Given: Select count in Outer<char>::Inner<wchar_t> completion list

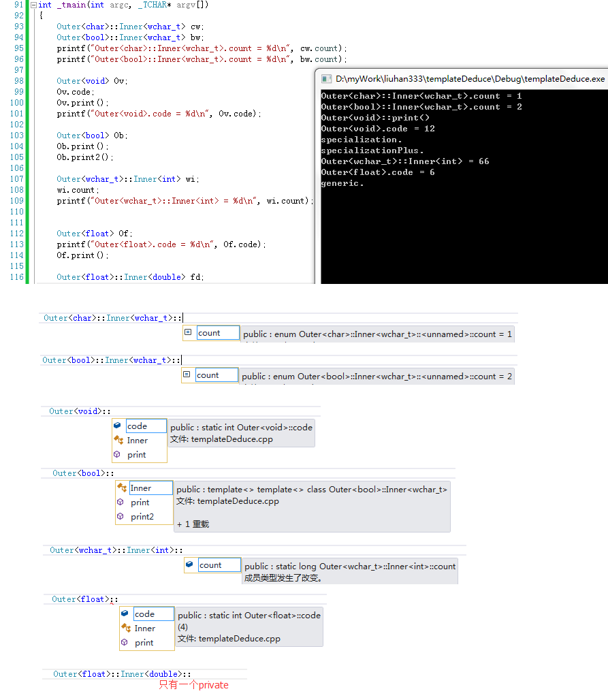Looking at the screenshot, I should point(218,333).
